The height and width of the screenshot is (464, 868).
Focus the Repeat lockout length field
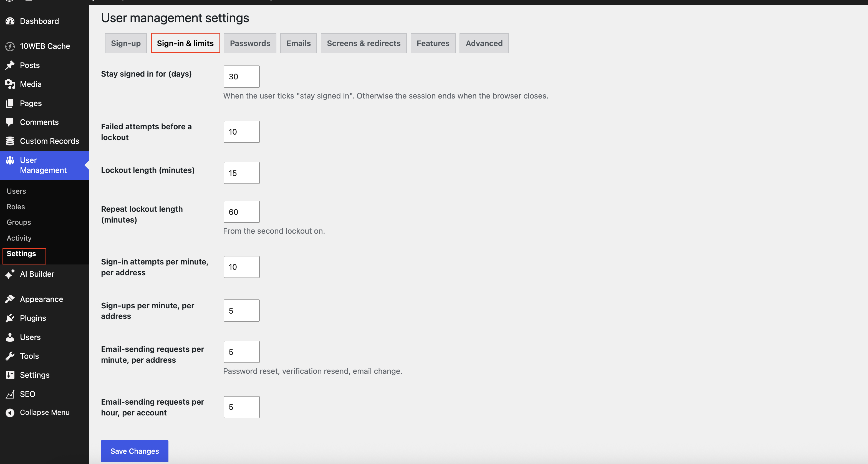[x=242, y=212]
